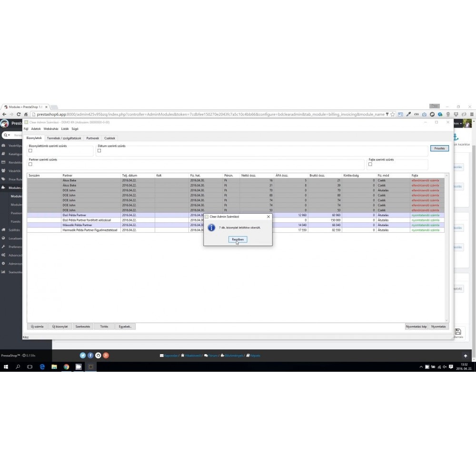Click Egyebek.. button
Viewport: 476px width, 476px height.
125,327
